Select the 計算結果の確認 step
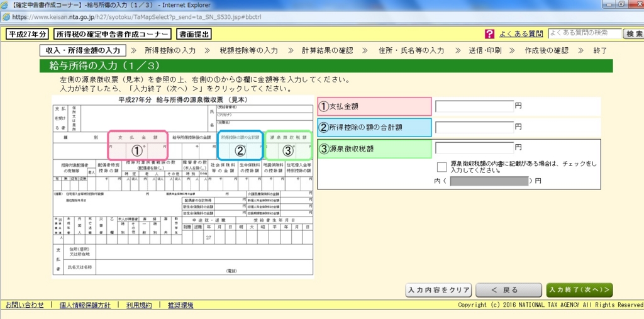The image size is (644, 319). pyautogui.click(x=327, y=50)
